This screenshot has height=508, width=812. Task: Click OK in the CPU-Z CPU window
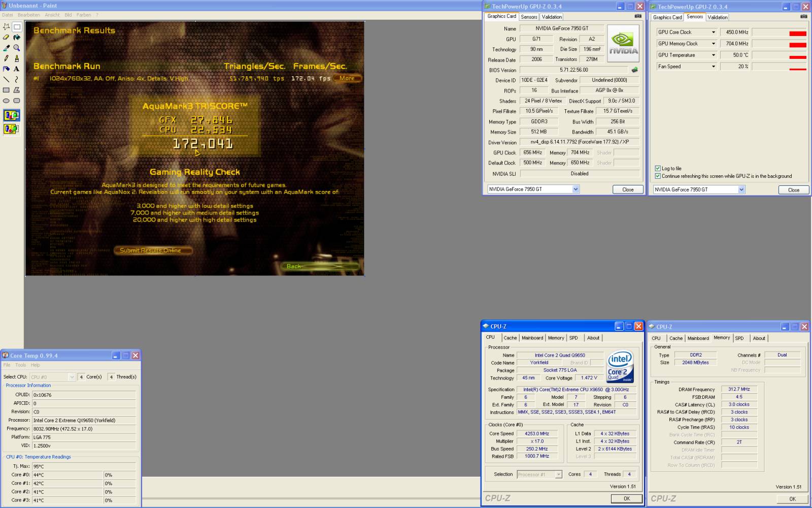point(627,498)
